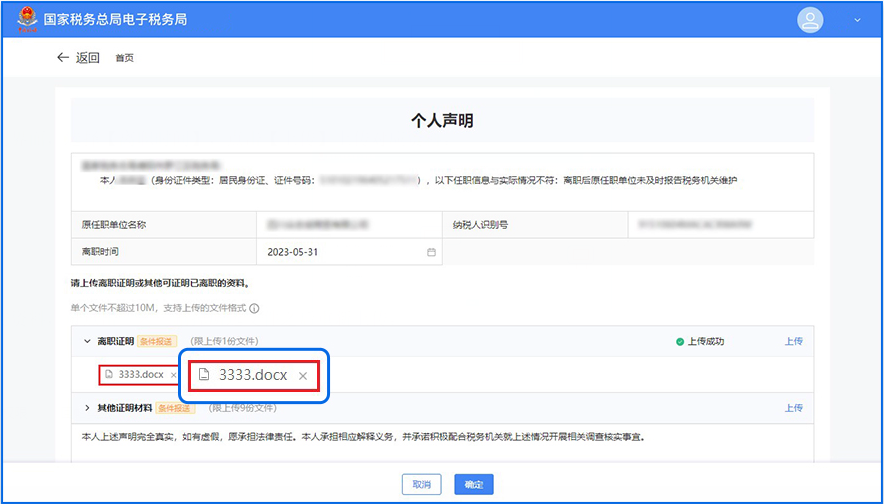
Task: Open the small 3333.docx file entry
Action: click(140, 374)
